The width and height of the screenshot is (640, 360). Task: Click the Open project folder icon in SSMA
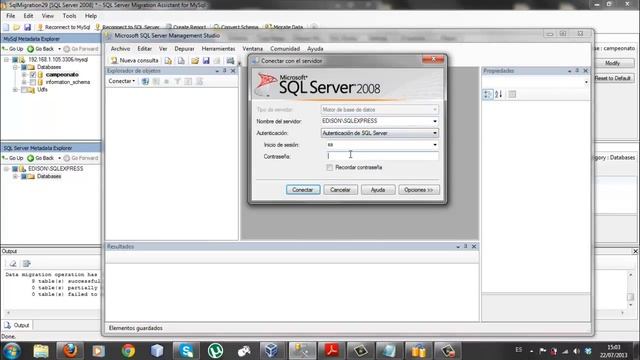pos(17,27)
